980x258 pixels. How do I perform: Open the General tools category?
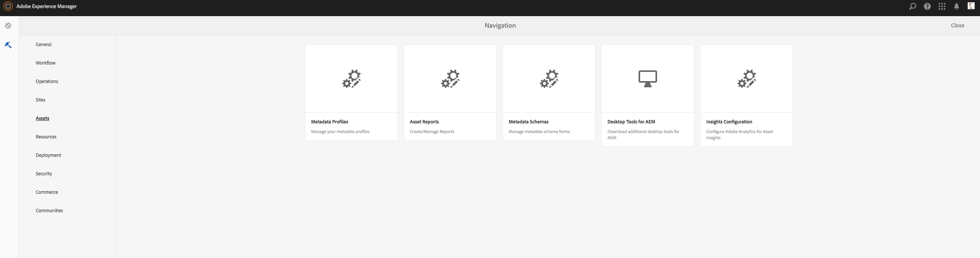pos(43,45)
